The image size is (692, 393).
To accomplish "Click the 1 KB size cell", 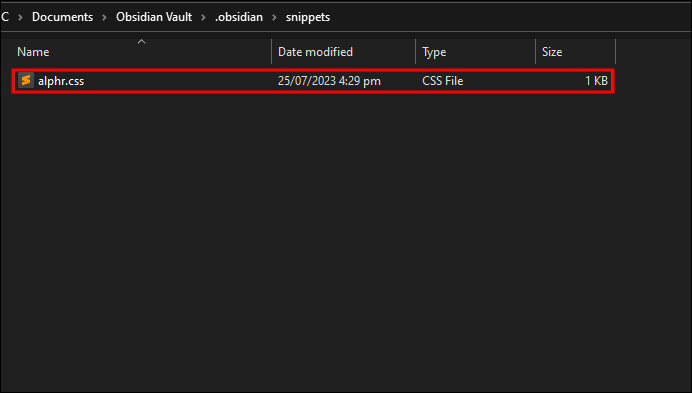I will pyautogui.click(x=596, y=81).
